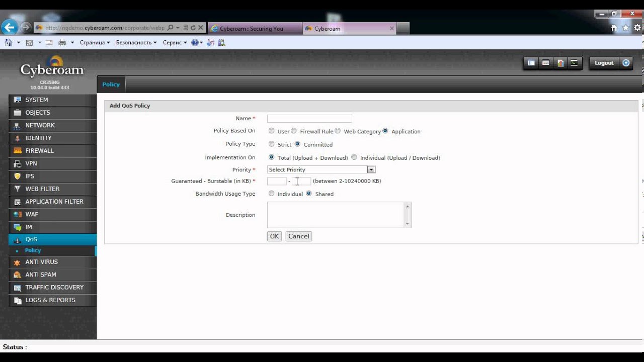Click the Logout button
The width and height of the screenshot is (644, 362).
(604, 63)
